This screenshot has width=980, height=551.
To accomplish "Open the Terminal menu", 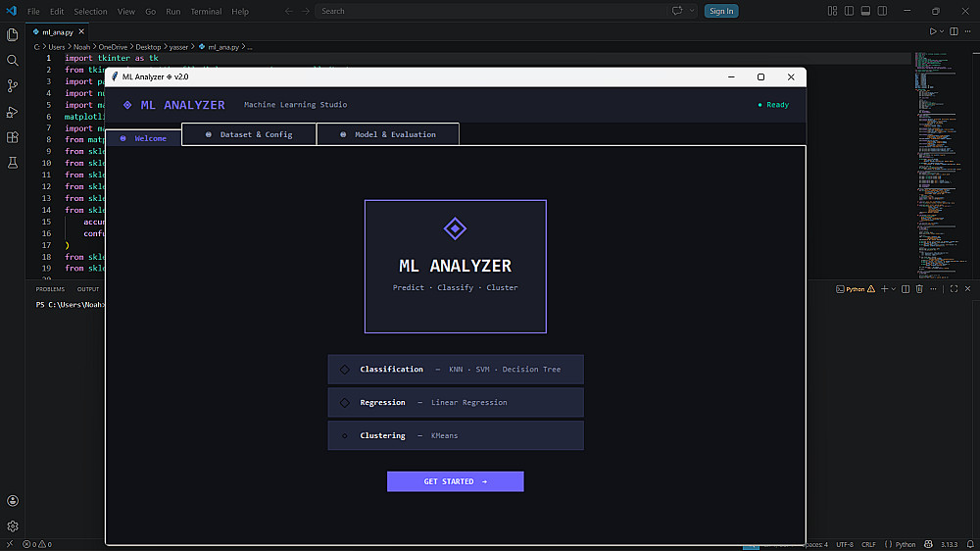I will click(206, 11).
